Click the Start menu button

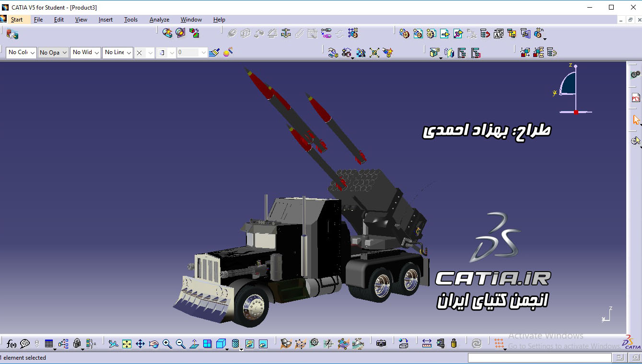pos(16,20)
